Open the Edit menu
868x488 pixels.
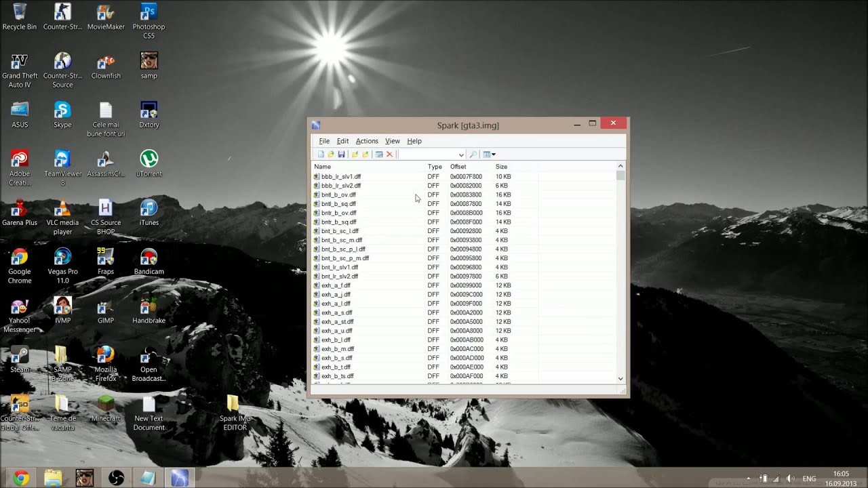342,141
